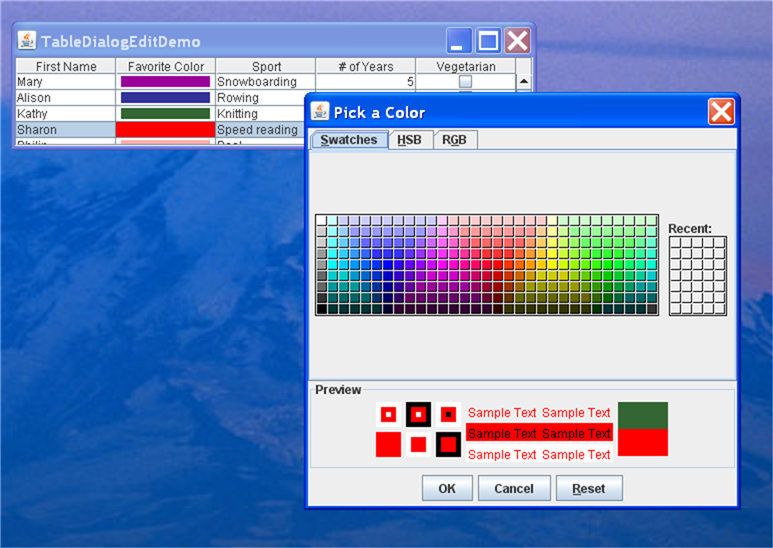773x548 pixels.
Task: Toggle Mary's Vegetarian checkbox
Action: tap(465, 81)
